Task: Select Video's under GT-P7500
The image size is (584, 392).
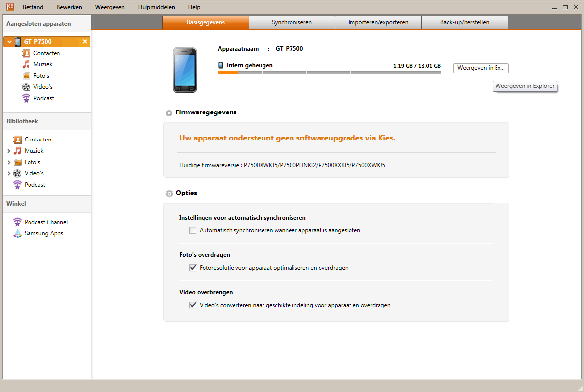Action: point(43,87)
